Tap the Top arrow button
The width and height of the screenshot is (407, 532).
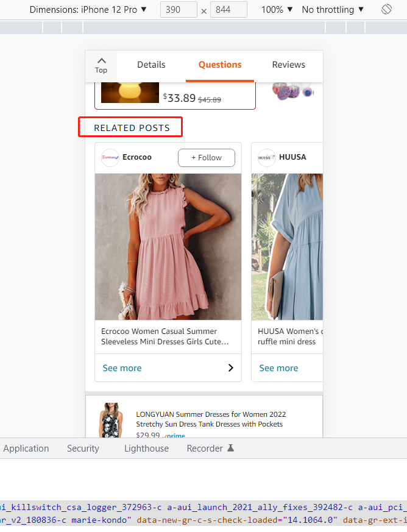[x=101, y=65]
